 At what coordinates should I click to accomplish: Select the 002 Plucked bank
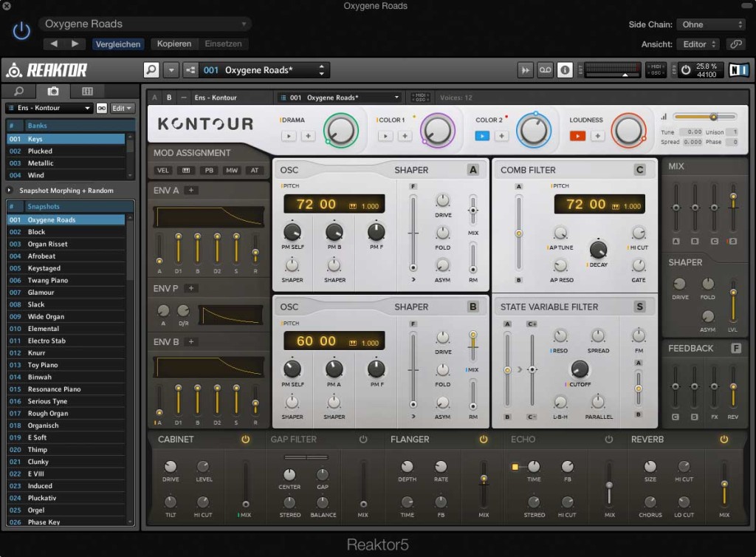point(44,151)
